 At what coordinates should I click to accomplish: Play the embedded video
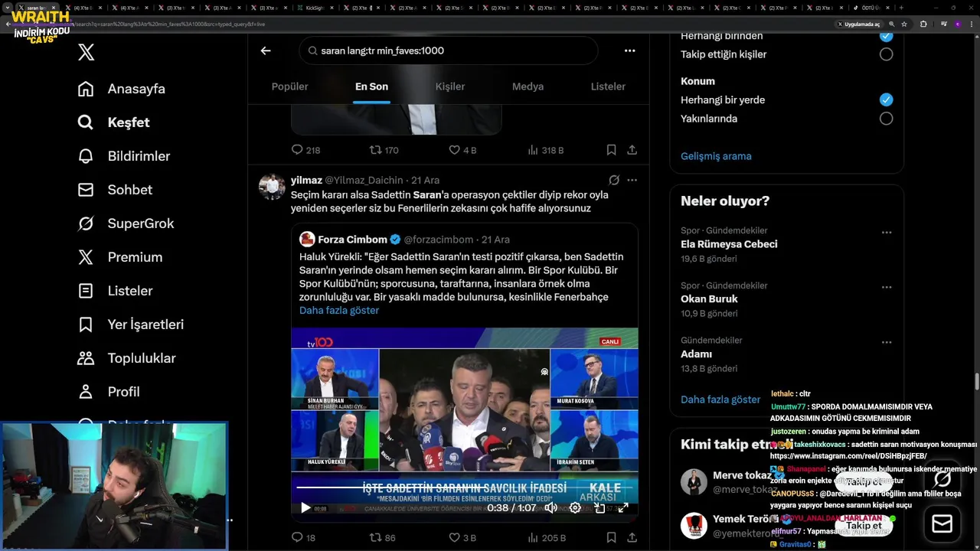coord(305,507)
